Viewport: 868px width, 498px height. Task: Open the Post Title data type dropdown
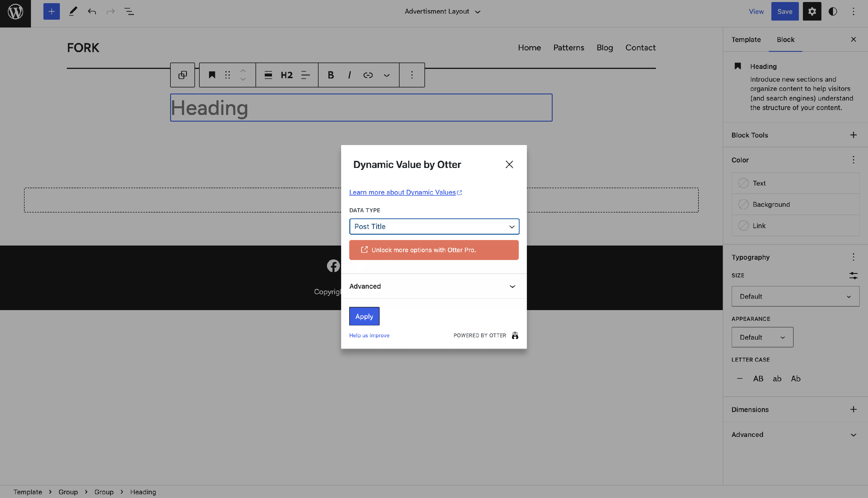[434, 226]
